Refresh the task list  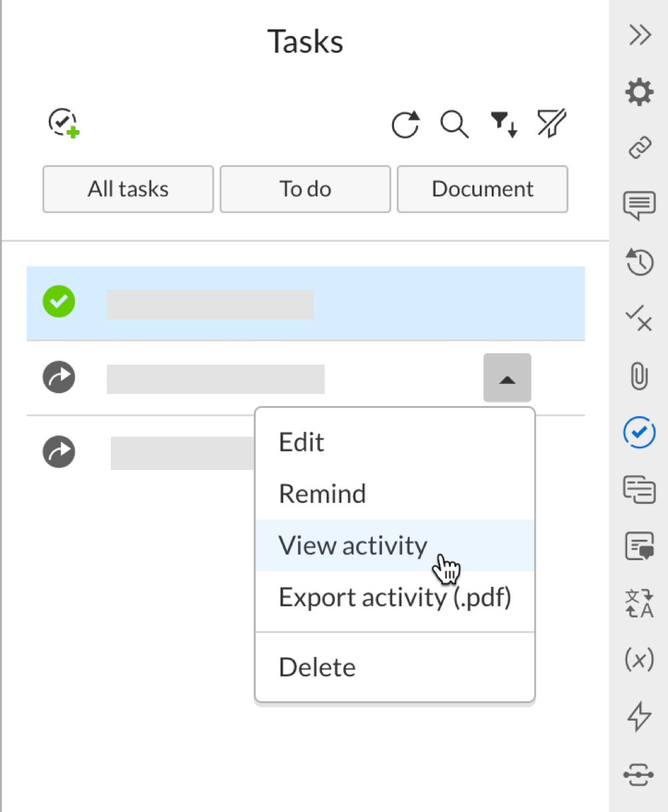tap(405, 124)
